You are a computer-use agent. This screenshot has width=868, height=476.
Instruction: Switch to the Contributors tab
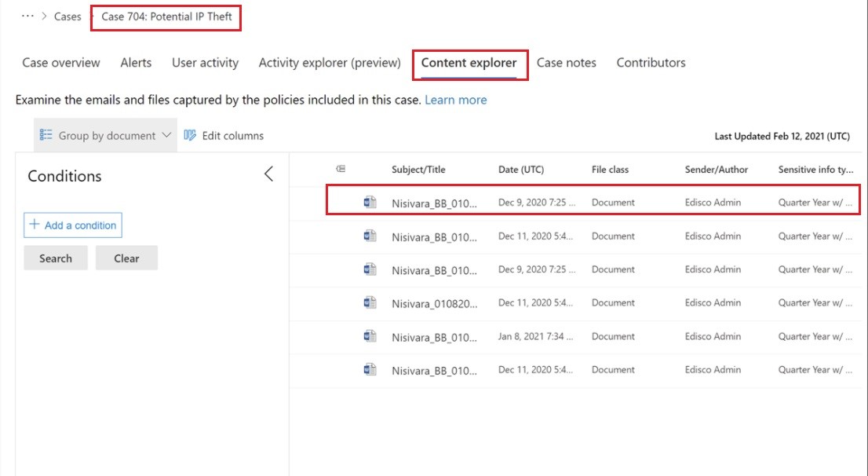651,63
